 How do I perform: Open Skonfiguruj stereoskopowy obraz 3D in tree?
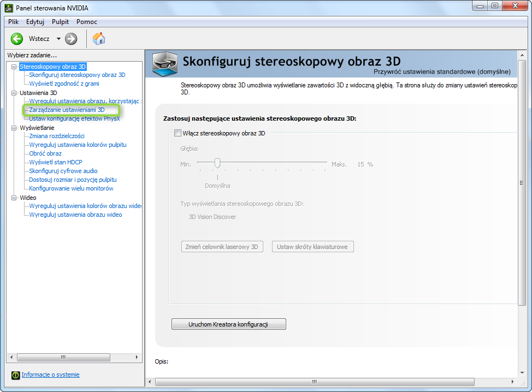[77, 75]
